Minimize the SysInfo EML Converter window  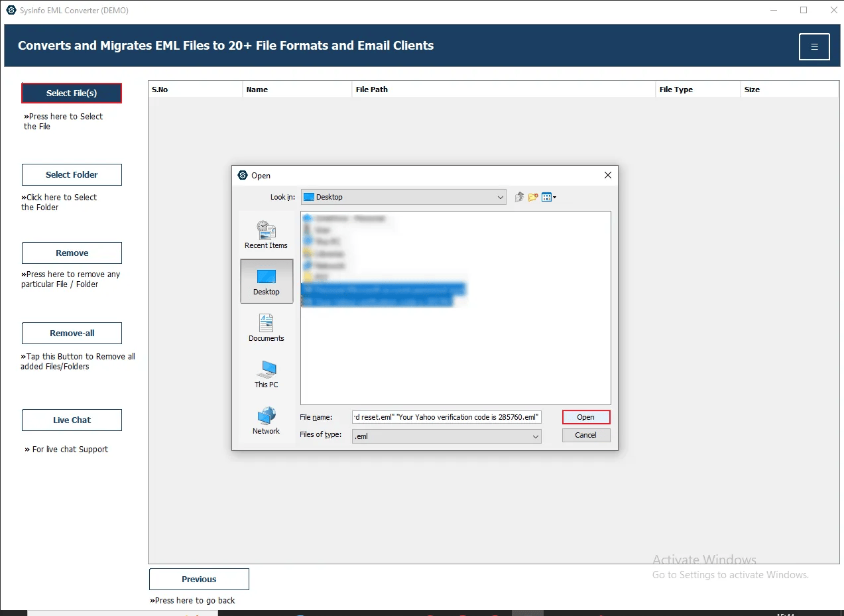click(773, 10)
